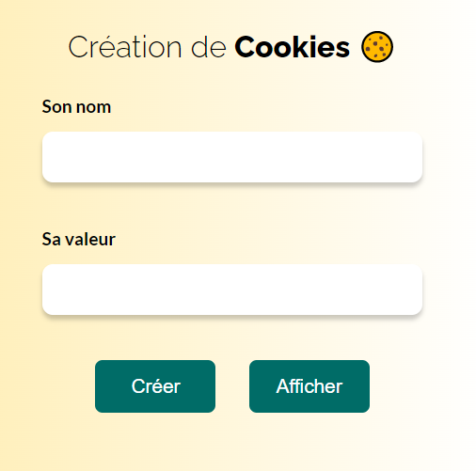This screenshot has width=476, height=471.
Task: Place cursor in the cookie name field
Action: 232,157
